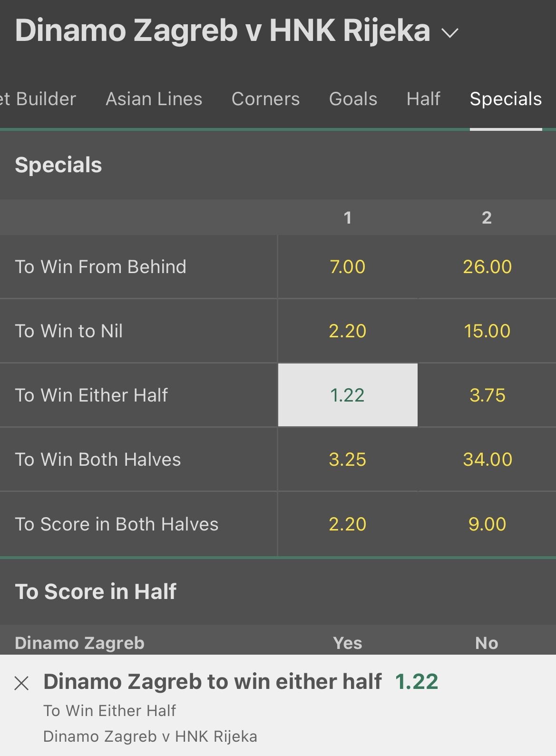Select Dinamo To Win to Nil 2.20
This screenshot has width=556, height=756.
(348, 331)
